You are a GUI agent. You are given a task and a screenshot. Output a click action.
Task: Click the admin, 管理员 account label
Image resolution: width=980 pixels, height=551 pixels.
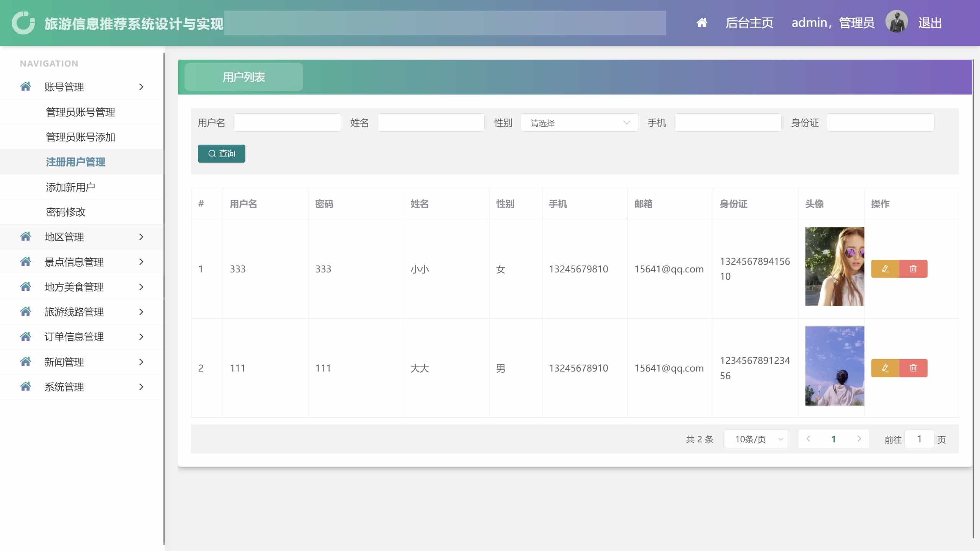833,23
